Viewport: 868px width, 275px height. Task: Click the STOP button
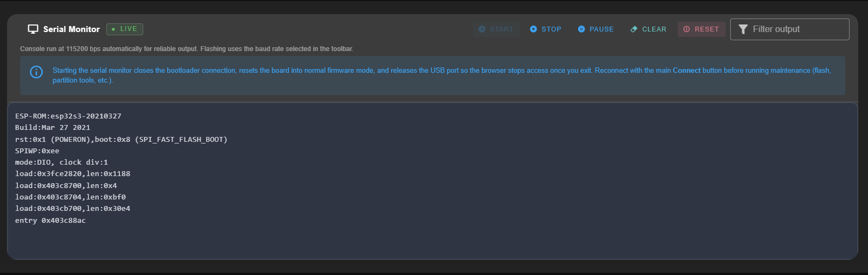coord(546,29)
